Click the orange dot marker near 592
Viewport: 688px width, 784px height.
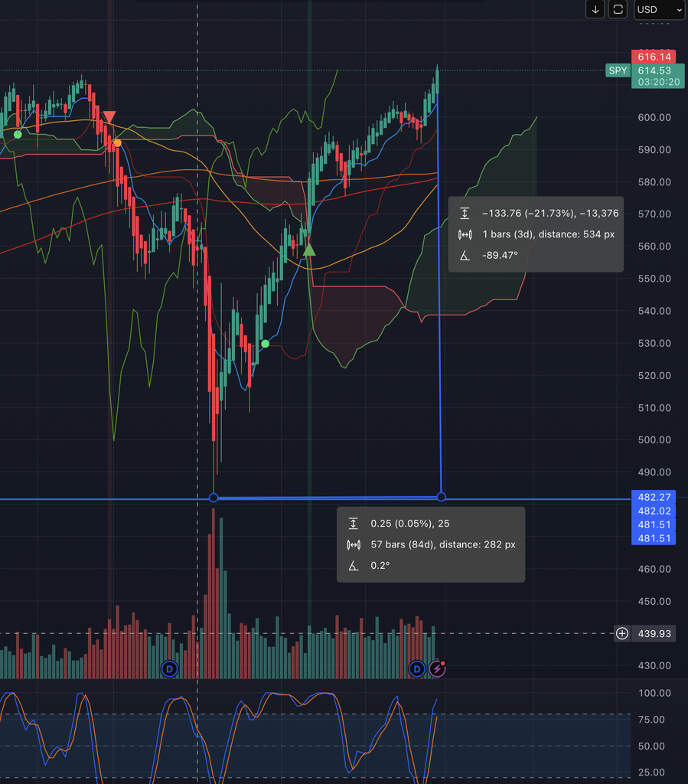(117, 142)
